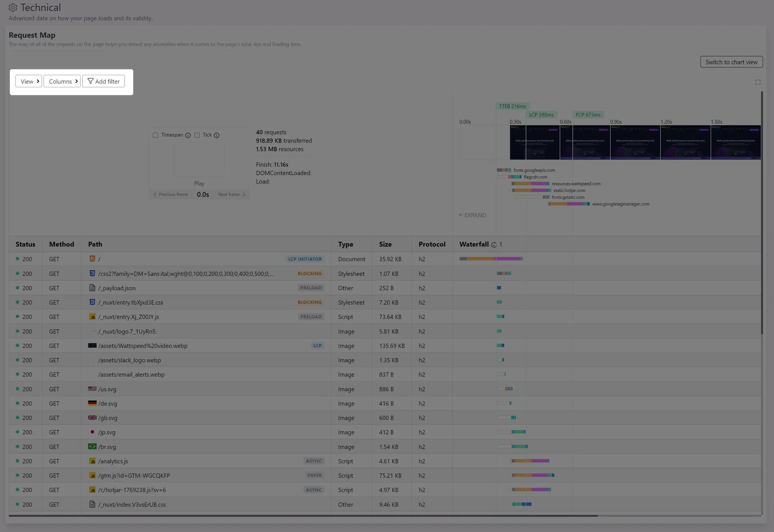Click the fullscreen expand icon
Screen dimensions: 774x532
tap(758, 82)
